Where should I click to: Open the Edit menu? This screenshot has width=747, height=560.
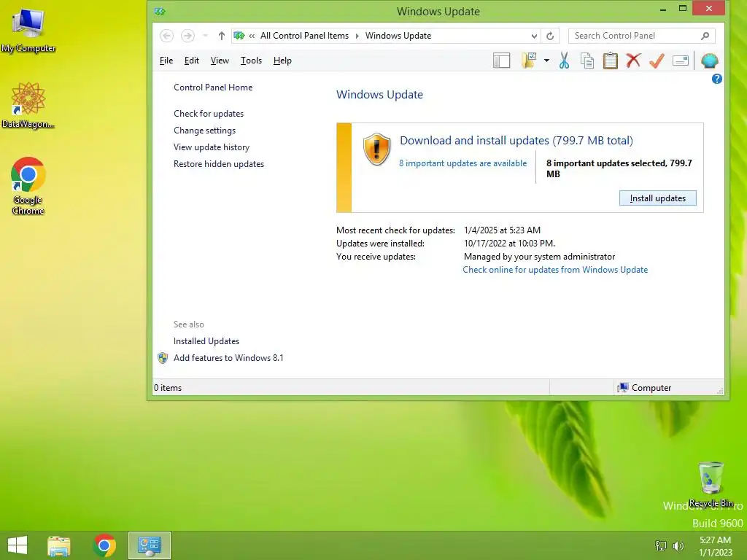click(x=192, y=61)
